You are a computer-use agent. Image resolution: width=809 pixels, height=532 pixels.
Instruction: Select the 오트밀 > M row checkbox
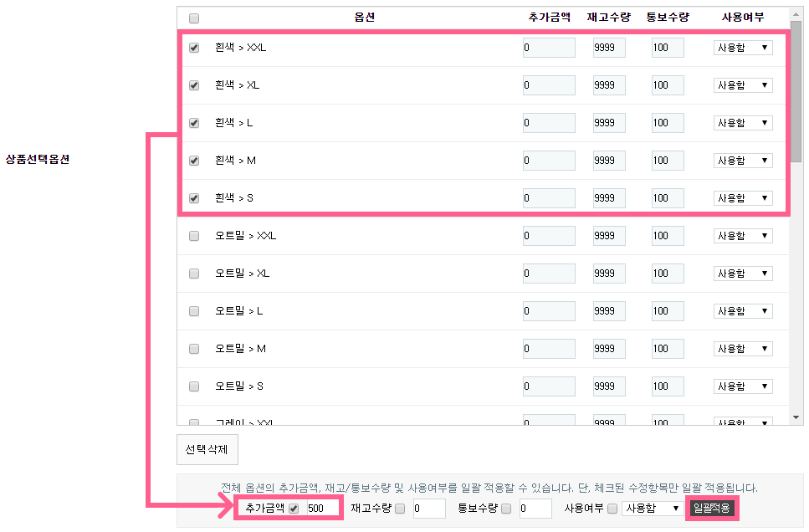click(194, 349)
